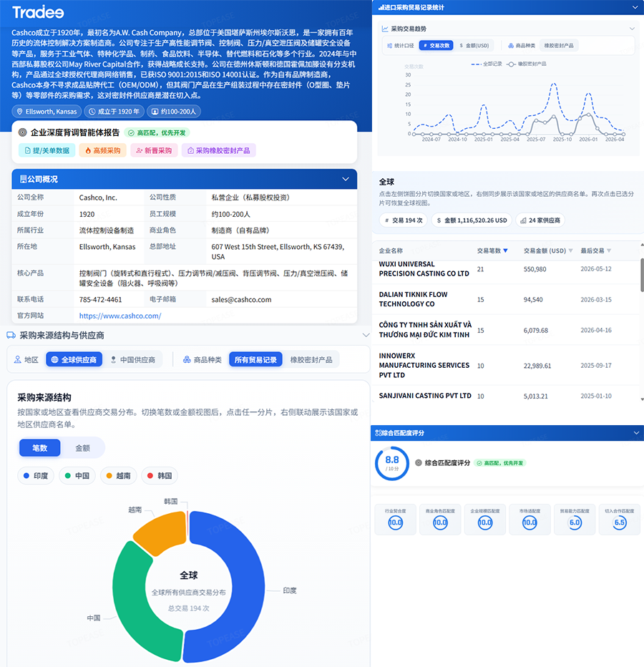
Task: Collapse the 公司概况 section
Action: (x=346, y=179)
